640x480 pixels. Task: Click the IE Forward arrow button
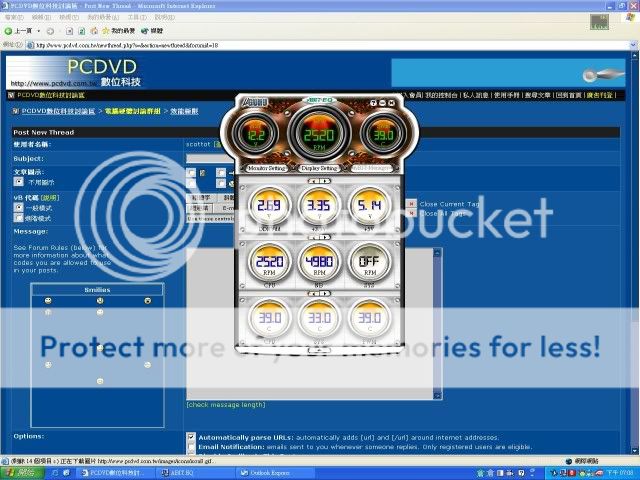pos(50,31)
